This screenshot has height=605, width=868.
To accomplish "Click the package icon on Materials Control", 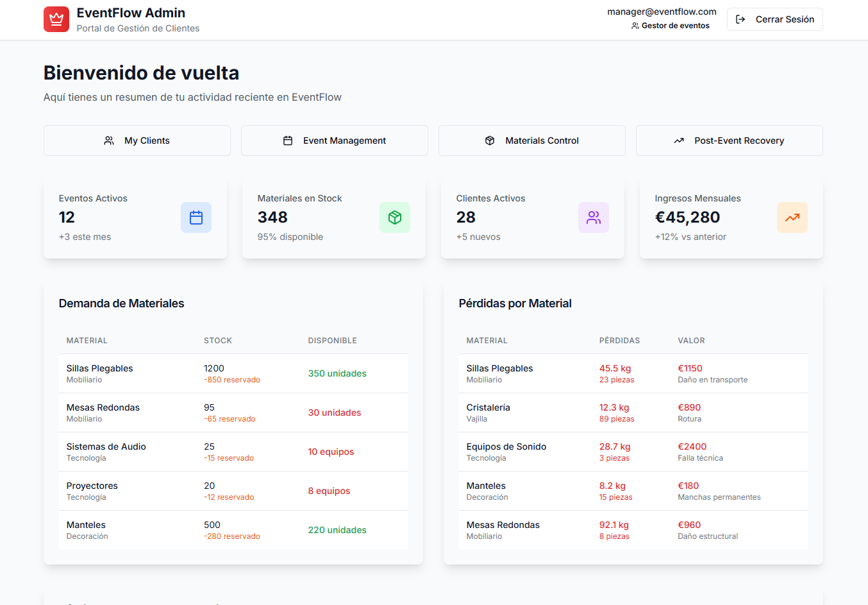I will (x=490, y=140).
